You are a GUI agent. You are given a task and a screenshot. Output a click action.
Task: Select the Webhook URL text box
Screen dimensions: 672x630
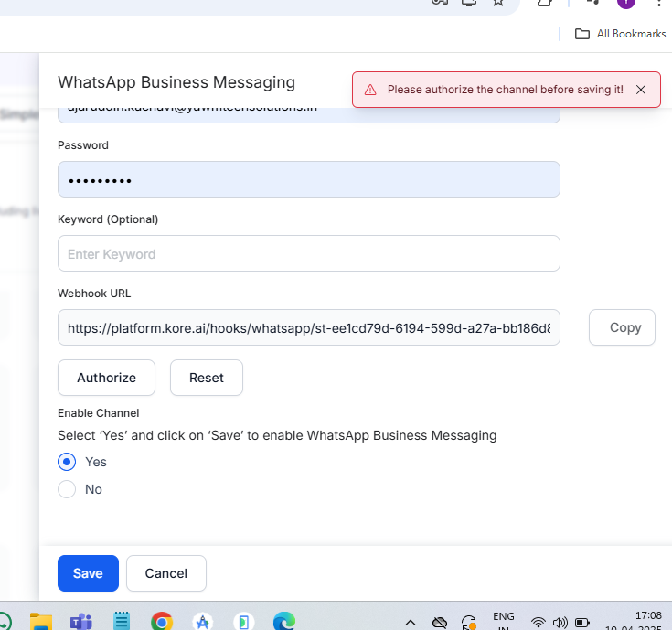[309, 327]
